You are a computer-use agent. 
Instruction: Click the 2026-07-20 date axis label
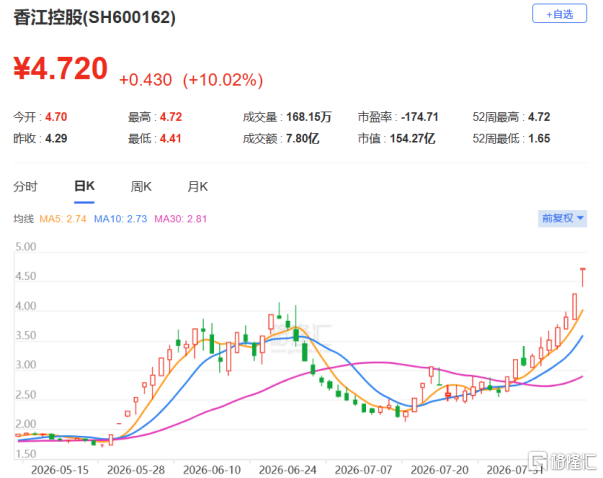click(x=440, y=470)
